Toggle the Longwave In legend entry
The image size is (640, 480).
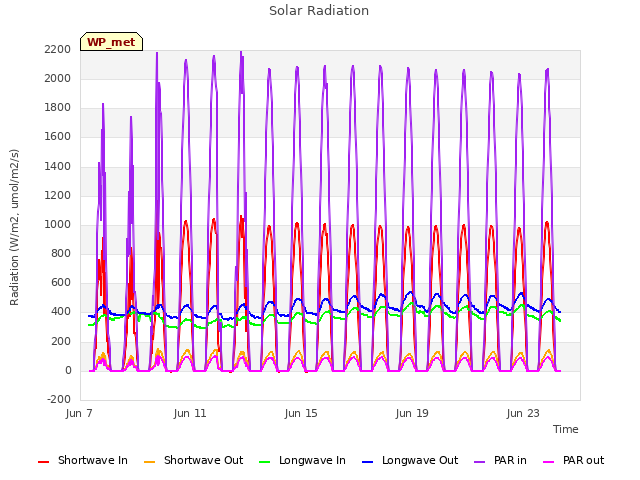pyautogui.click(x=302, y=460)
